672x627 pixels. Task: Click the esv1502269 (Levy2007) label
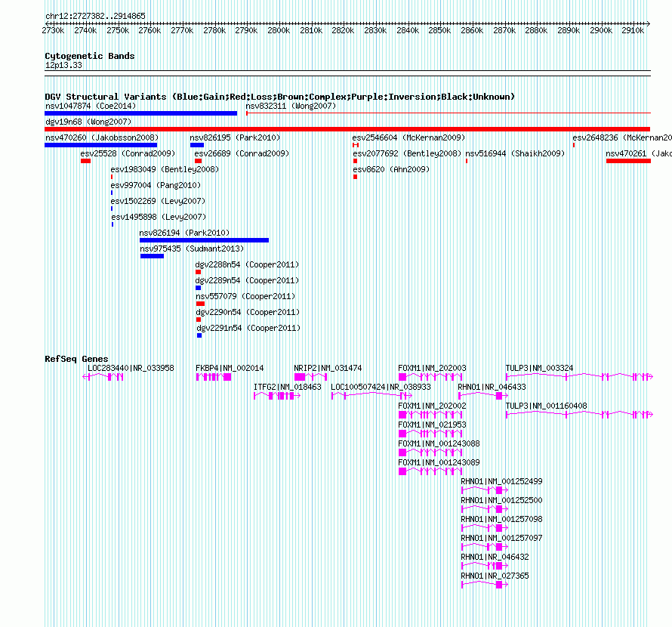tap(158, 201)
